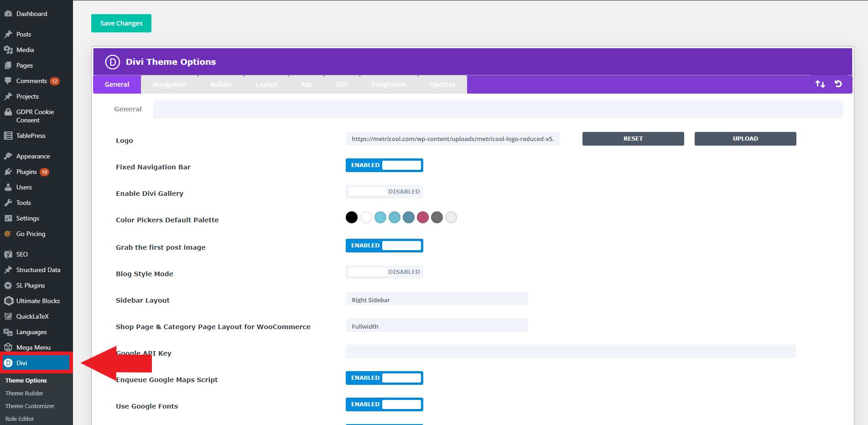Select the first light blue palette swatch

380,217
